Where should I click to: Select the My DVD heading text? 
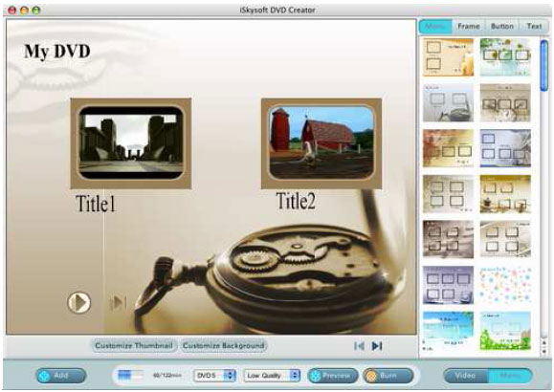pos(56,52)
